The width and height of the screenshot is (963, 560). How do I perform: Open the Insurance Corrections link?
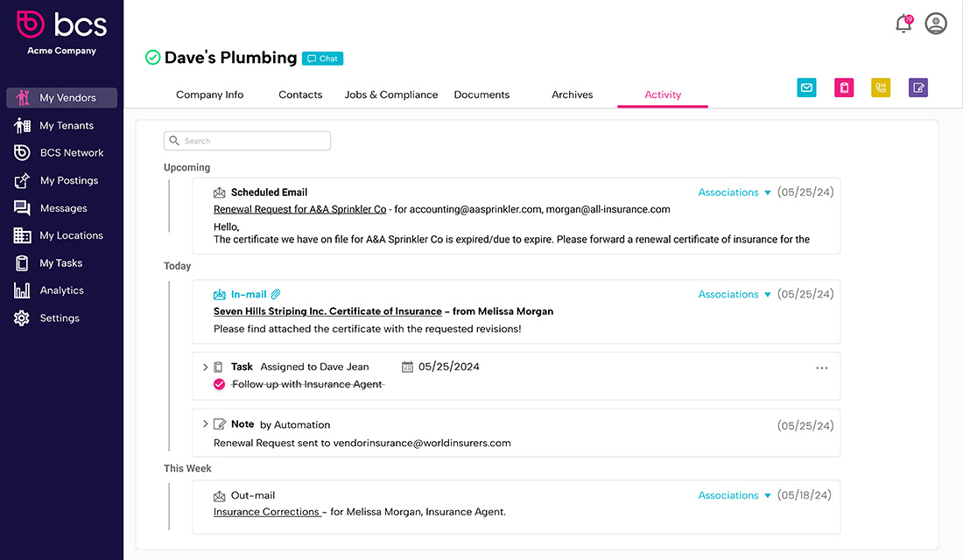(266, 512)
